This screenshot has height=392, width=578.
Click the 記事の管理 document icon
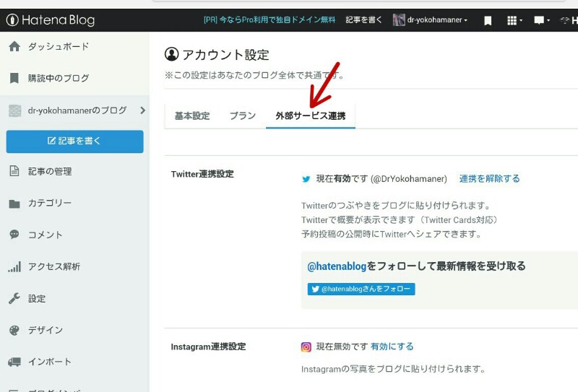coord(14,171)
